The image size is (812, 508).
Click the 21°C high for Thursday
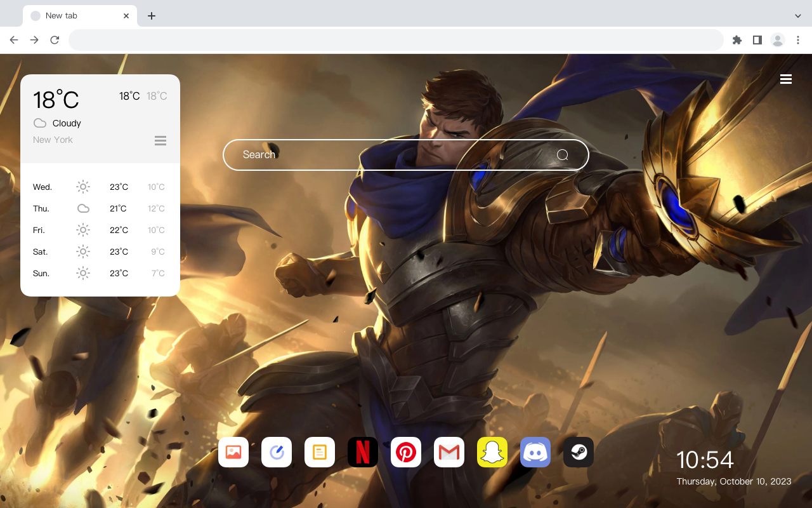coord(119,208)
